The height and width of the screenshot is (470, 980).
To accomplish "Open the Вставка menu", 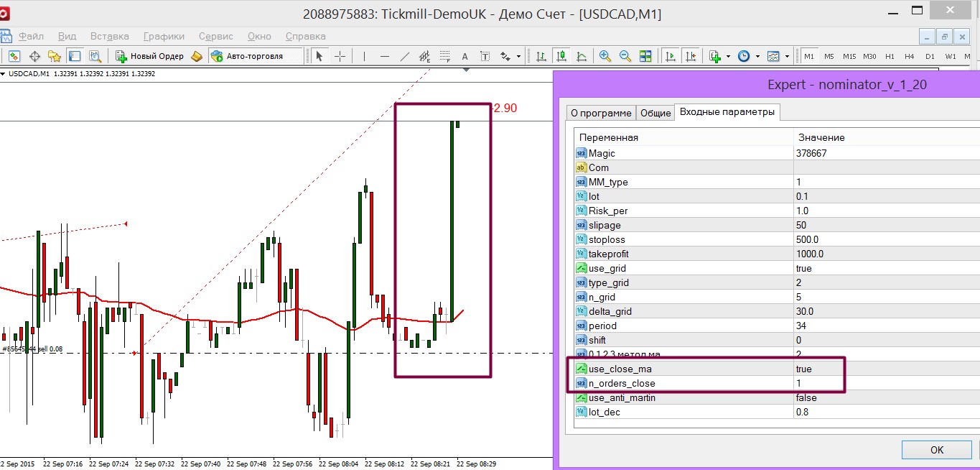I will (110, 36).
